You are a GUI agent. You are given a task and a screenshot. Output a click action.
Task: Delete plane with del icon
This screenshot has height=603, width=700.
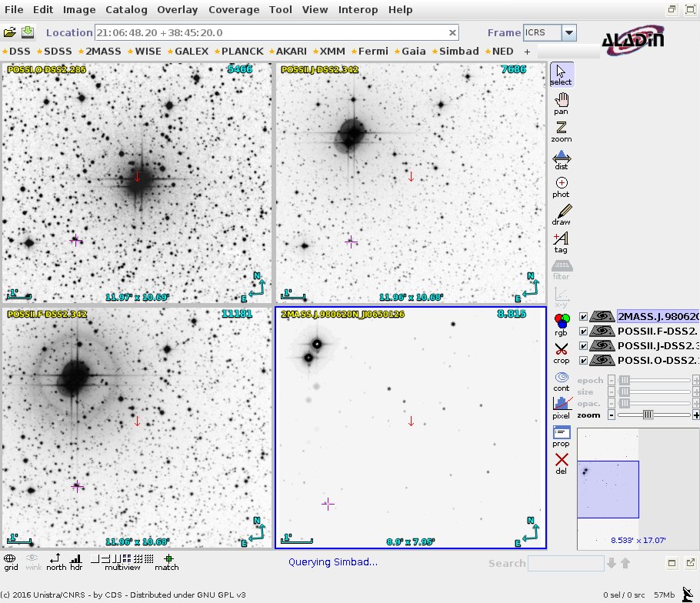click(x=561, y=463)
